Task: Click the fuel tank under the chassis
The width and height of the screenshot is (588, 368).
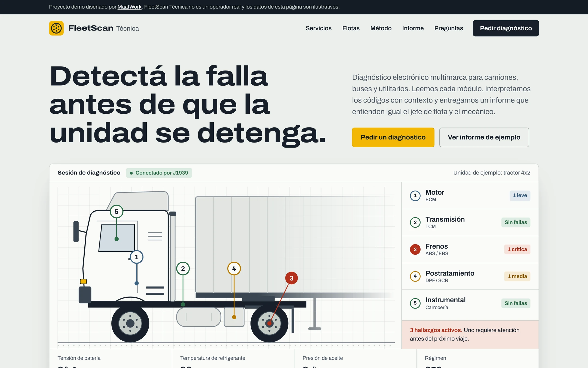Action: coord(199,317)
